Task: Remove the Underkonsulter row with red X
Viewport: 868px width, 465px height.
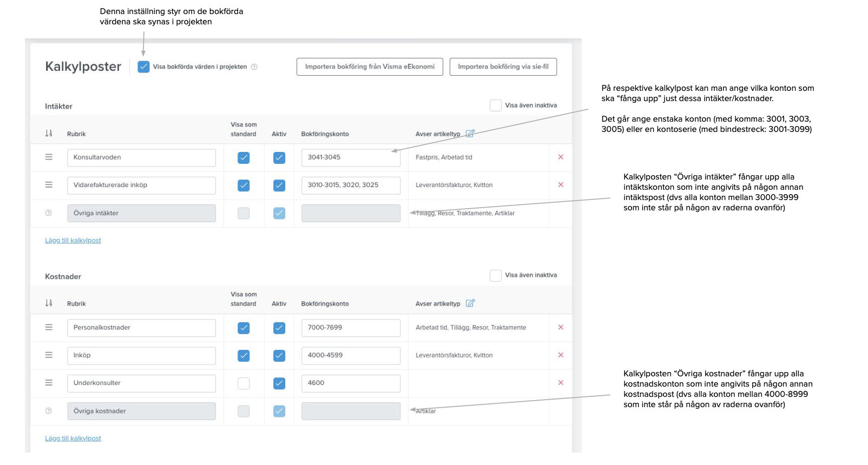Action: point(561,383)
